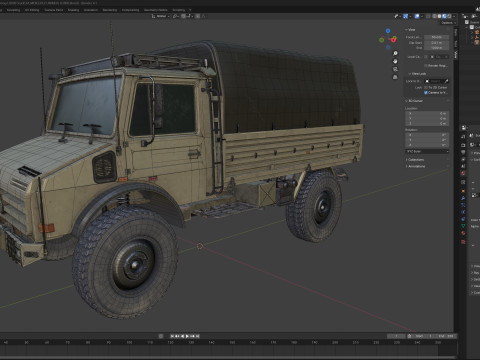Toggle proportional editing in the header
480x360 pixels.
(x=197, y=16)
